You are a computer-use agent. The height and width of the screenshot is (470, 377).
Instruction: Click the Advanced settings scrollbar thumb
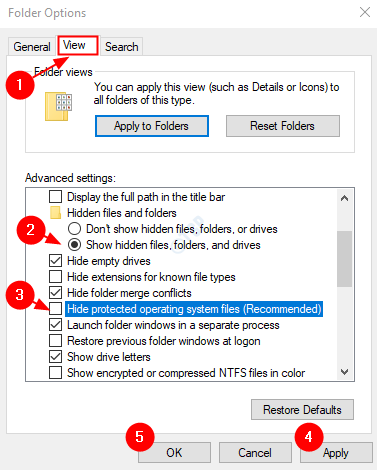click(x=345, y=259)
